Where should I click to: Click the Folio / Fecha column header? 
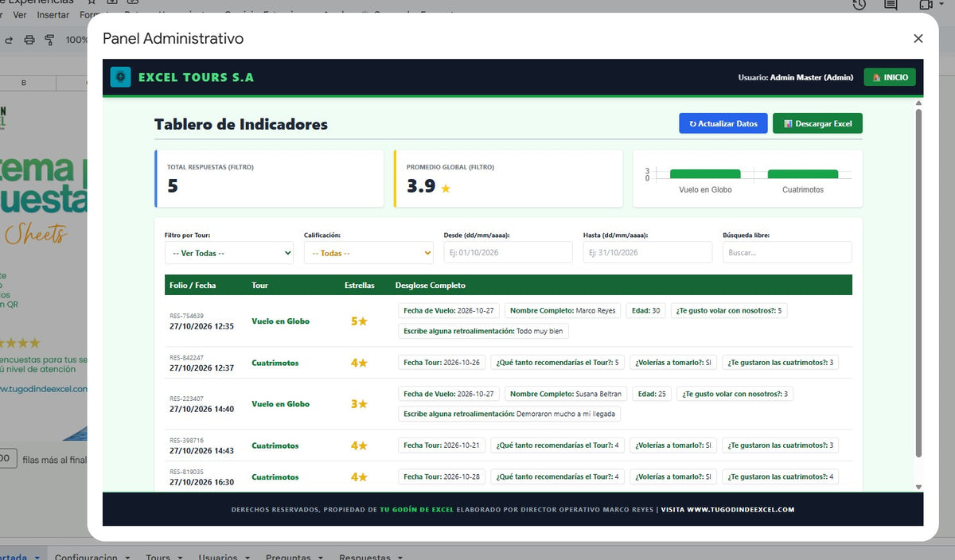(193, 285)
